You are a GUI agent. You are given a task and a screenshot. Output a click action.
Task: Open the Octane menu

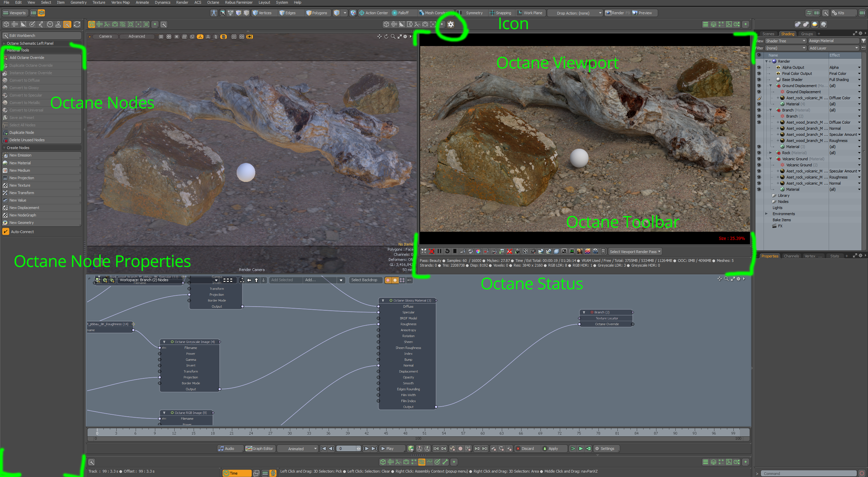point(213,2)
